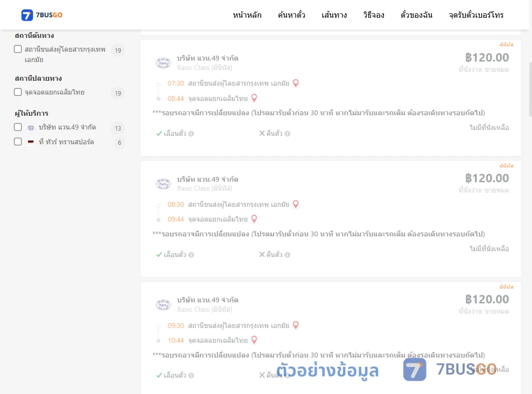Show เลื่อนตั๋ว info icon on 08:30 trip
Viewport: 532px width, 394px height.
point(191,255)
